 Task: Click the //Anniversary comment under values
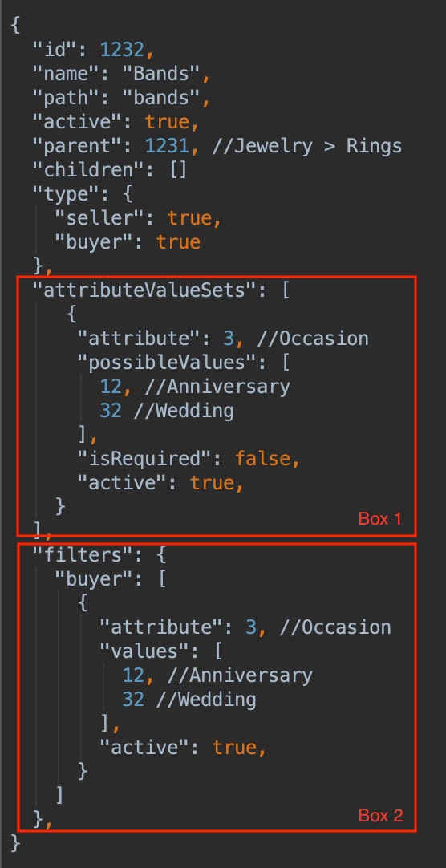pyautogui.click(x=234, y=675)
